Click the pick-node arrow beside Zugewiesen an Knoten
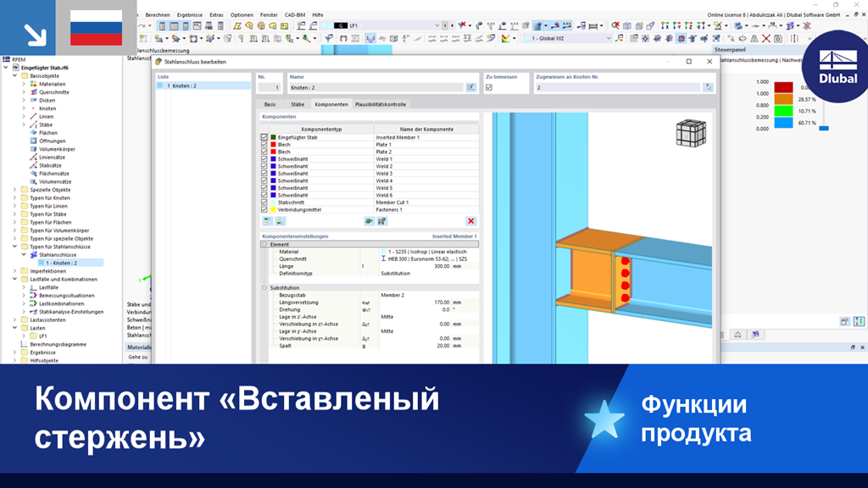The image size is (868, 488). coord(709,87)
